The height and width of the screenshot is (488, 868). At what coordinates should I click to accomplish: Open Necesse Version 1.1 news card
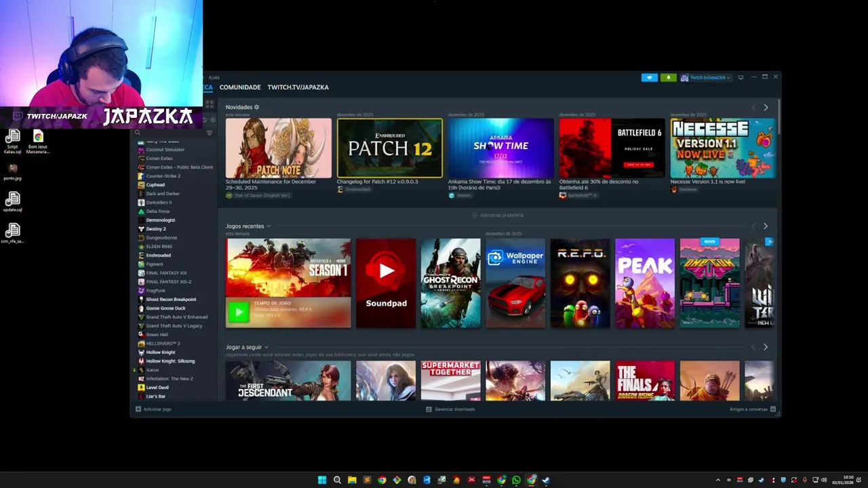coord(723,148)
